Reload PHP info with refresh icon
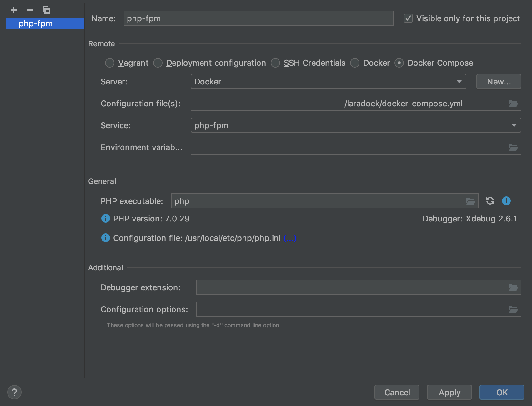Image resolution: width=532 pixels, height=406 pixels. [490, 201]
